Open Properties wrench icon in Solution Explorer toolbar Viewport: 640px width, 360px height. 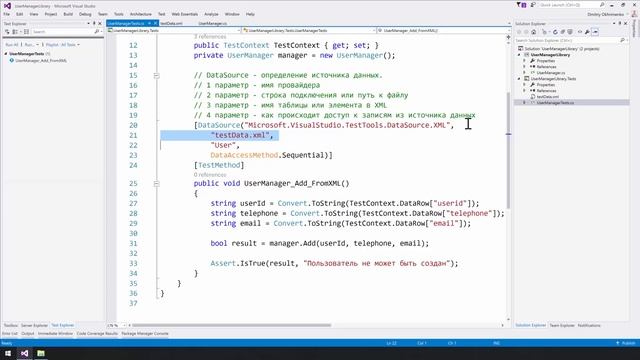click(587, 32)
